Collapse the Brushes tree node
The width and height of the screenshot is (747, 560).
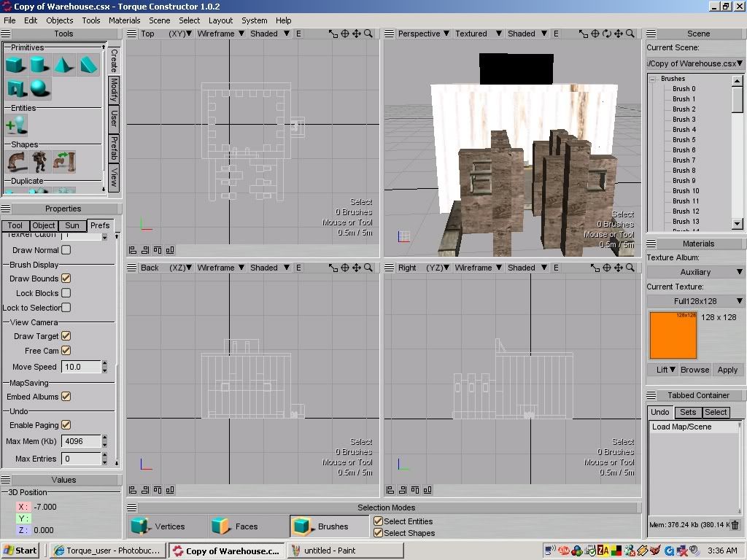click(654, 79)
